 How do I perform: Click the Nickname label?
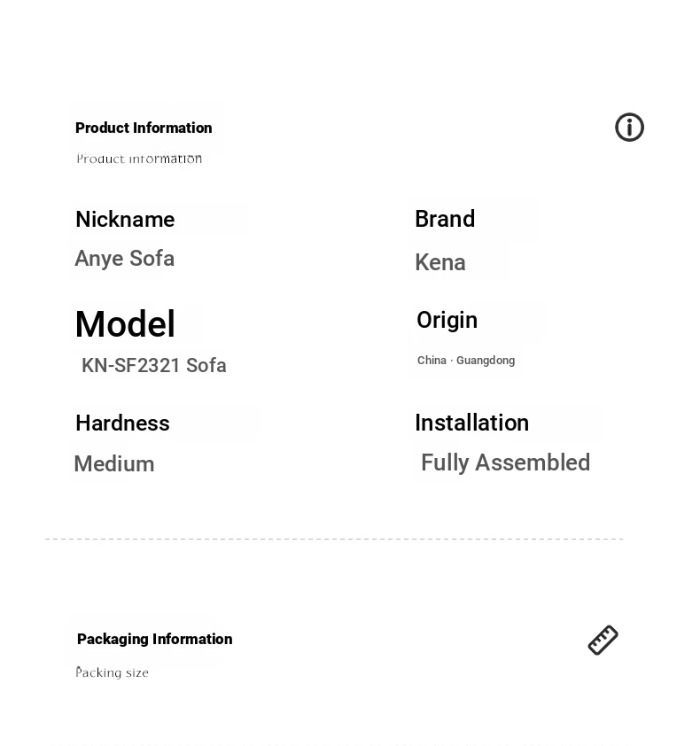tap(125, 220)
